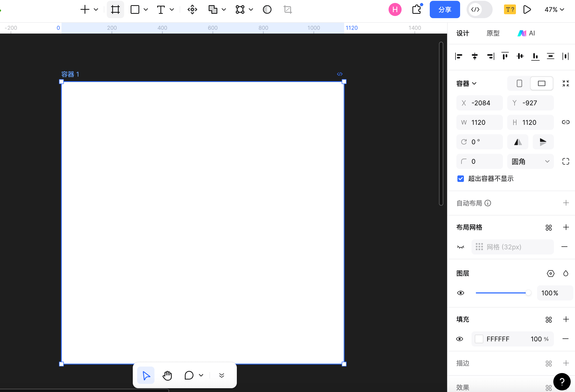
Task: Align selection to left edge
Action: (x=459, y=56)
